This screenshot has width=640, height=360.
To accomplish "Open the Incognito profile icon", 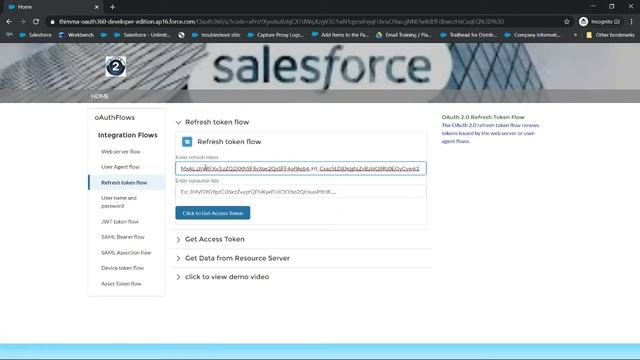I will (584, 22).
